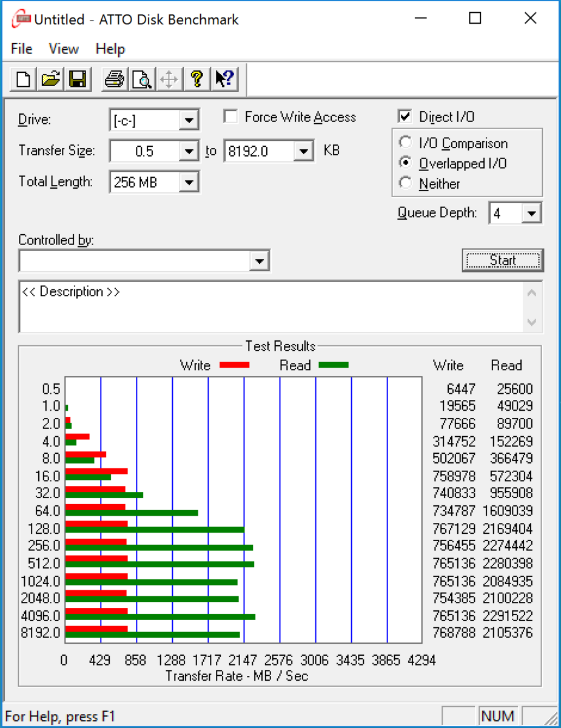Screen dimensions: 561x728
Task: Click the write value 314752
Action: pyautogui.click(x=454, y=441)
